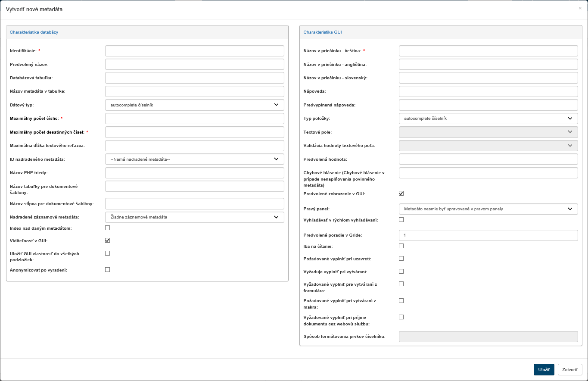
Task: Open the Nadradené záznamové metadáta dropdown
Action: pos(194,217)
